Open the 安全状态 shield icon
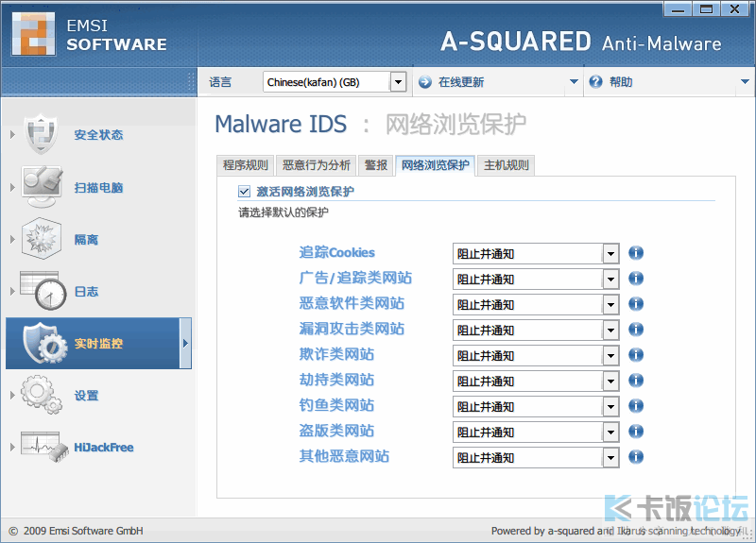756x543 pixels. coord(41,134)
